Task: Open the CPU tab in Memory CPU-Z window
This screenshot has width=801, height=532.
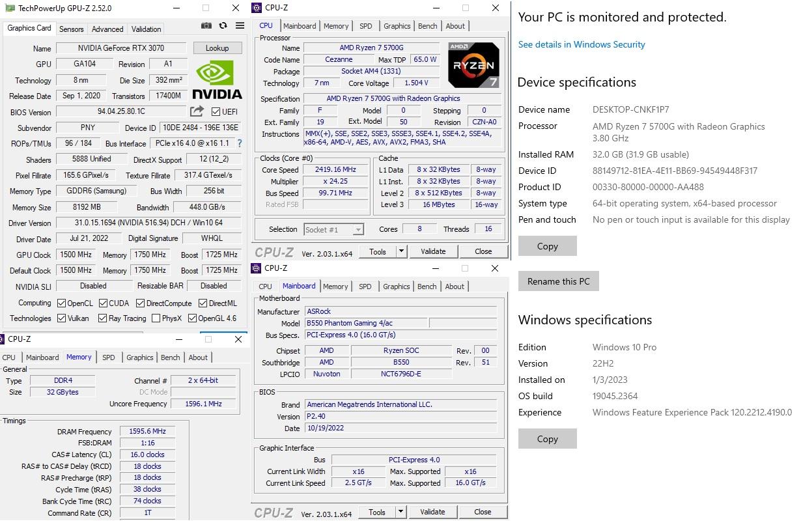Action: [x=9, y=357]
